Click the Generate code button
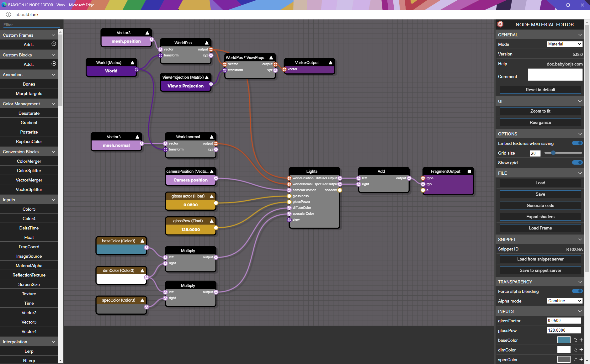Viewport: 590px width, 364px height. tap(540, 205)
